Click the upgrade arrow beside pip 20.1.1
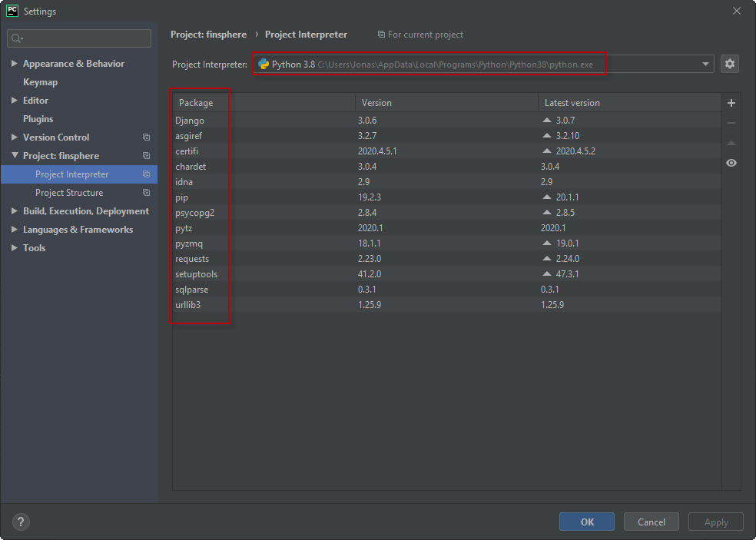Viewport: 756px width, 540px height. [546, 197]
